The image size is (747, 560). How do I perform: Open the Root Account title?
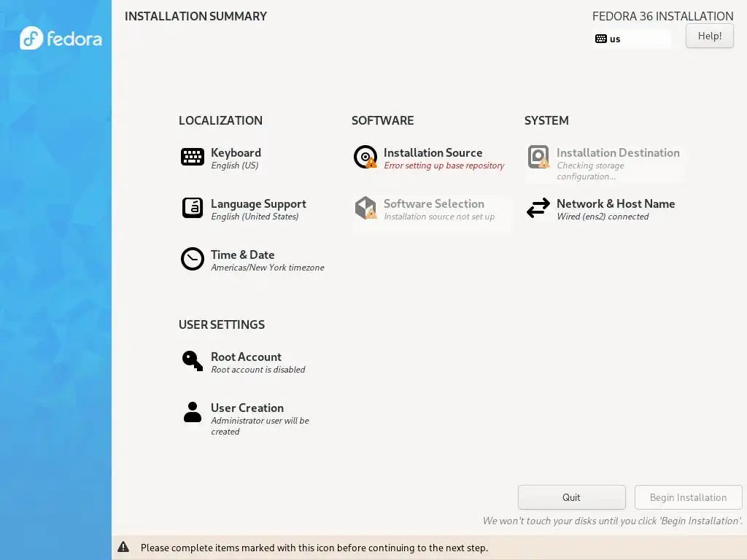[246, 357]
